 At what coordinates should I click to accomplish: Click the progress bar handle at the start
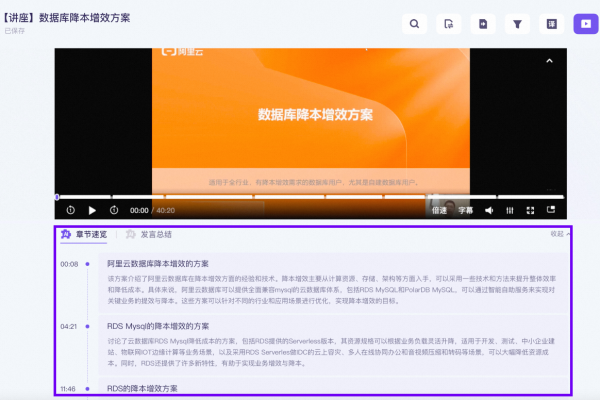(57, 197)
